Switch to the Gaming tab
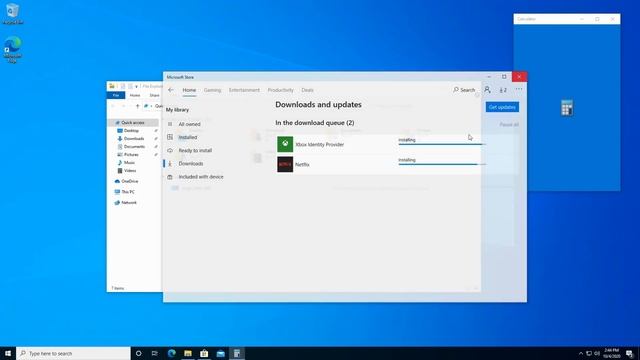 click(x=212, y=90)
